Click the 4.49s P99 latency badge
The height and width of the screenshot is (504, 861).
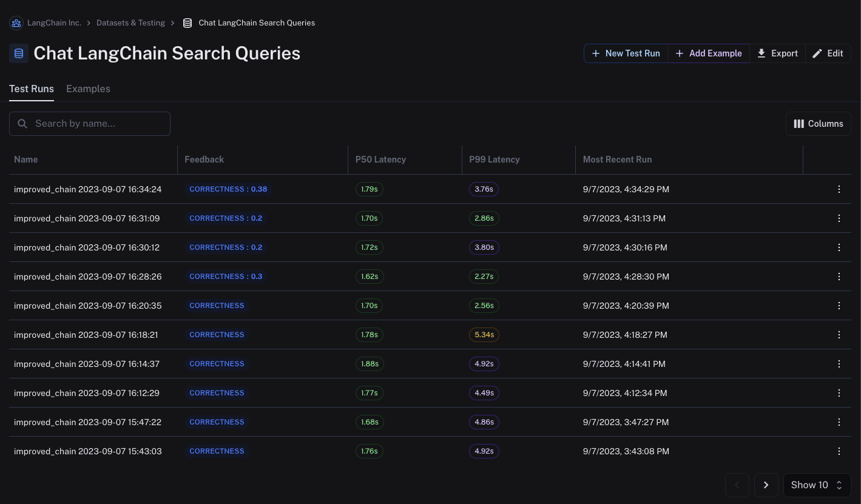coord(484,393)
